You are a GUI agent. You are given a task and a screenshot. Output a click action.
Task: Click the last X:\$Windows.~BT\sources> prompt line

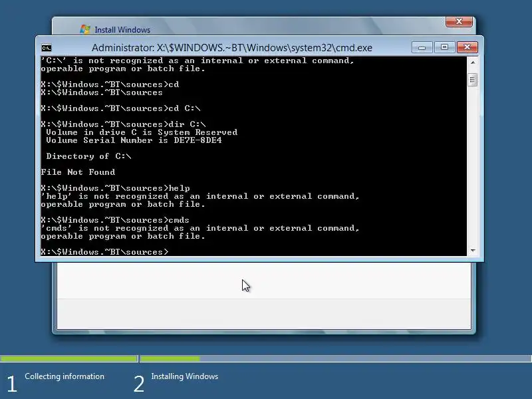coord(104,252)
